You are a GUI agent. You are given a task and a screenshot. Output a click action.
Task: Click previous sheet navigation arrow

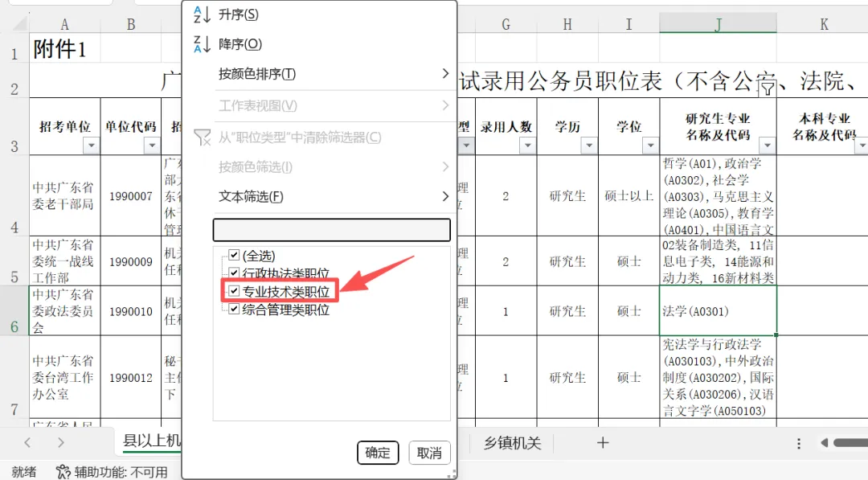28,443
